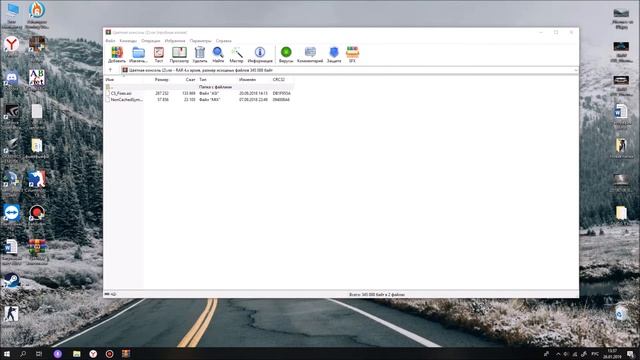Select the NonCachedSym... file row
The width and height of the screenshot is (640, 360).
click(199, 99)
